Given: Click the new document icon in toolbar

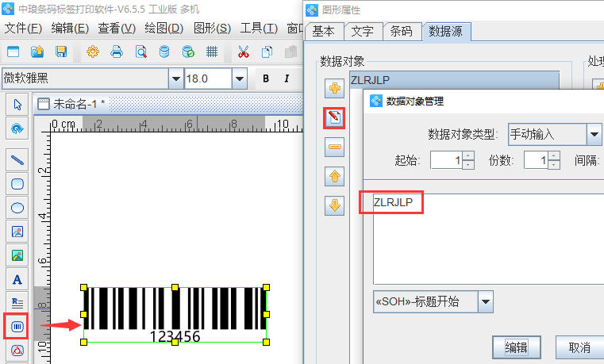Looking at the screenshot, I should pos(13,52).
